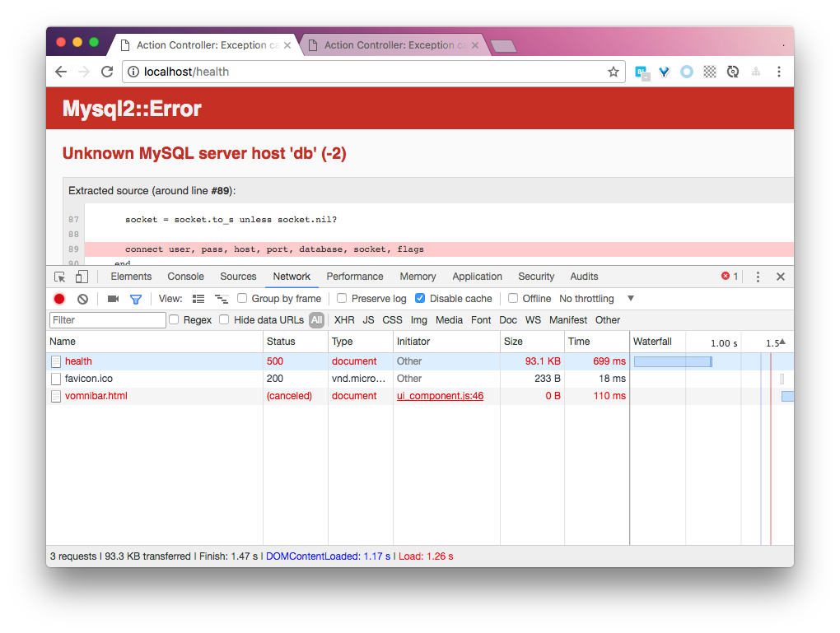Screen dimensions: 840x633
Task: Click the red error count indicator
Action: (x=730, y=277)
